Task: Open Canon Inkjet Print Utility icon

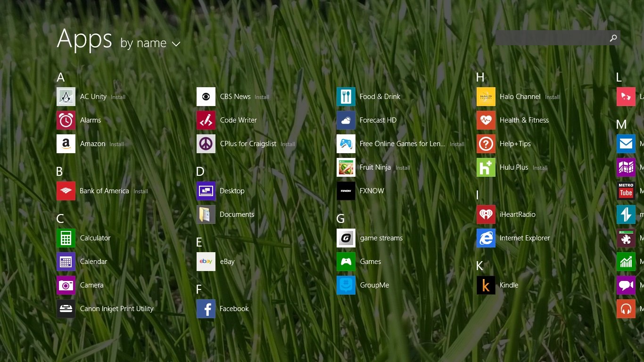Action: pyautogui.click(x=66, y=309)
